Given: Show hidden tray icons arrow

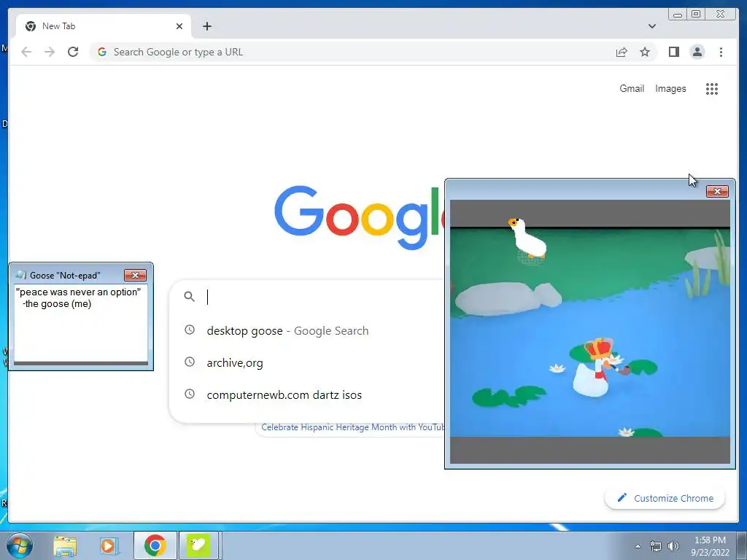Looking at the screenshot, I should (638, 546).
